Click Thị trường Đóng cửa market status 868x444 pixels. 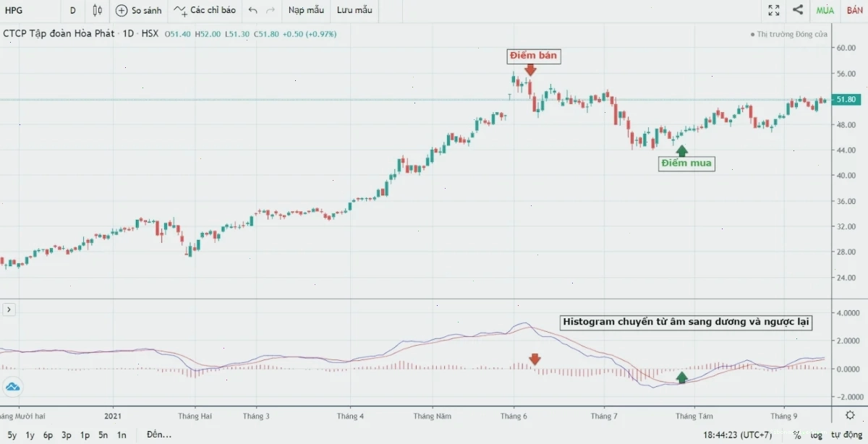point(789,34)
